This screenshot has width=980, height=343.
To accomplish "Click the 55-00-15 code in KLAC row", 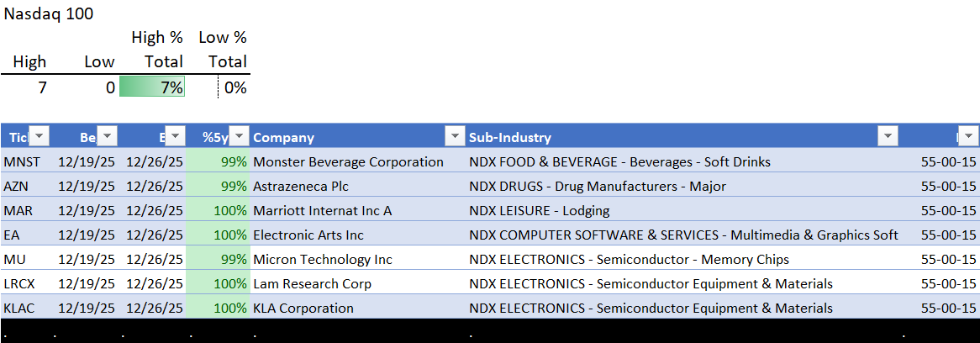I will pyautogui.click(x=948, y=309).
